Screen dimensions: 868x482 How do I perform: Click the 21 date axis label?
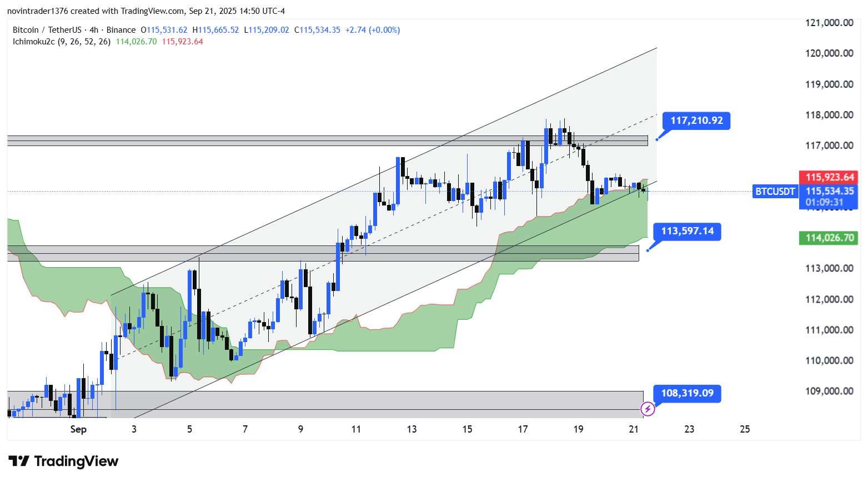pos(634,429)
